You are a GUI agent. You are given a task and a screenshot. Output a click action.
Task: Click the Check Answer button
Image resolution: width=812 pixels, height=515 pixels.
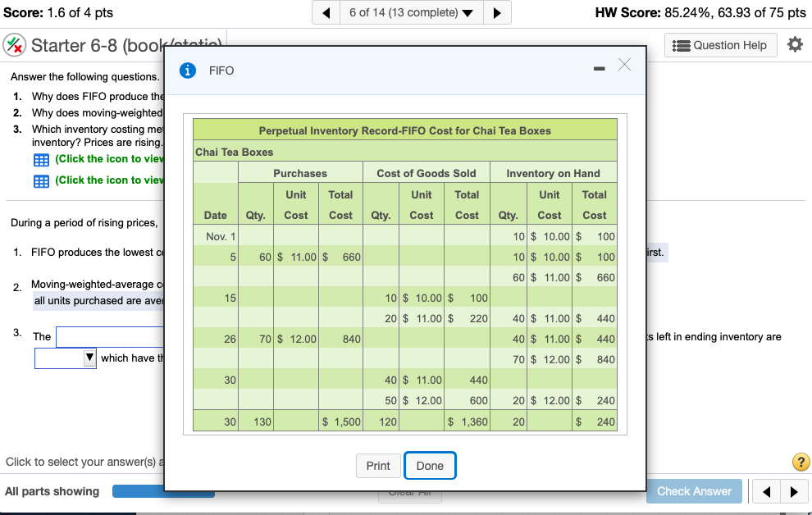click(694, 491)
